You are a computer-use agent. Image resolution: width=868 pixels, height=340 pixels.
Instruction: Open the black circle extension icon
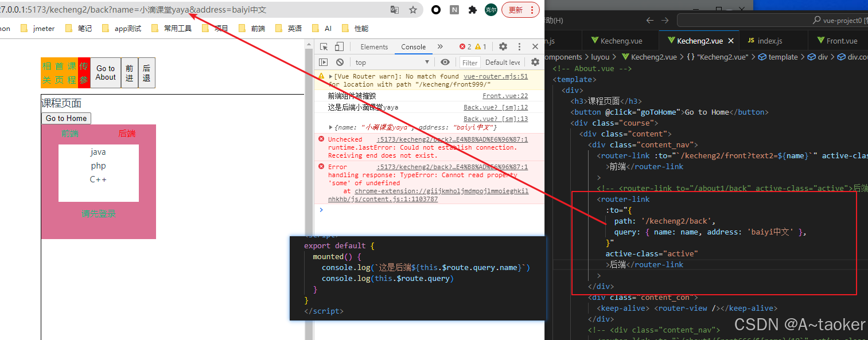[436, 10]
